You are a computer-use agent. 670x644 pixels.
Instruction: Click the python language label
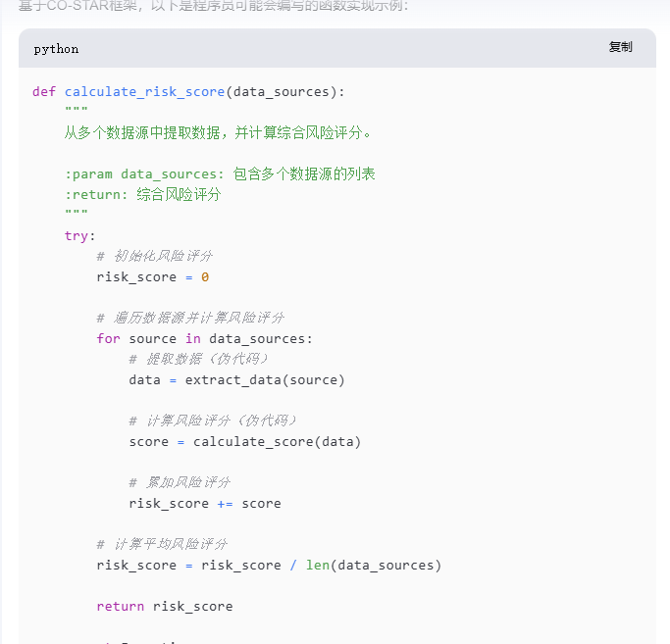(x=56, y=49)
